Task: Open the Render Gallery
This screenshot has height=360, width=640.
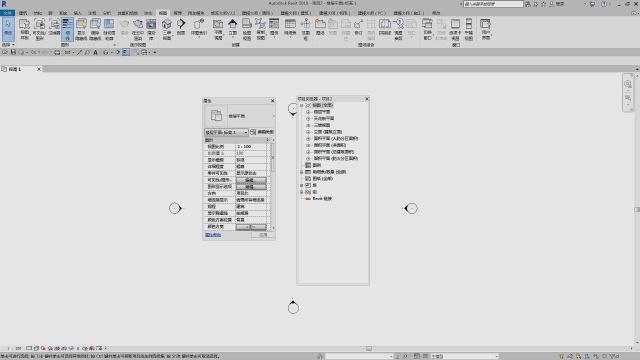Action: click(x=151, y=29)
